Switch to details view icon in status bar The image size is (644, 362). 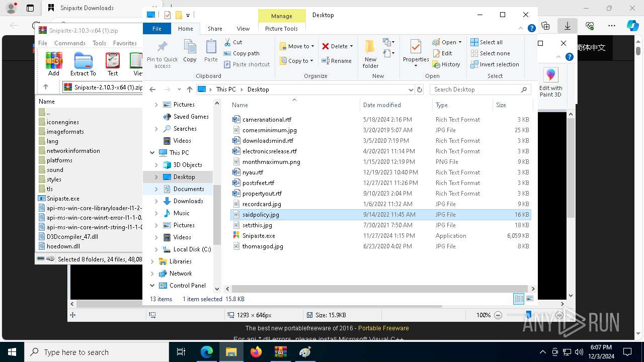point(519,299)
